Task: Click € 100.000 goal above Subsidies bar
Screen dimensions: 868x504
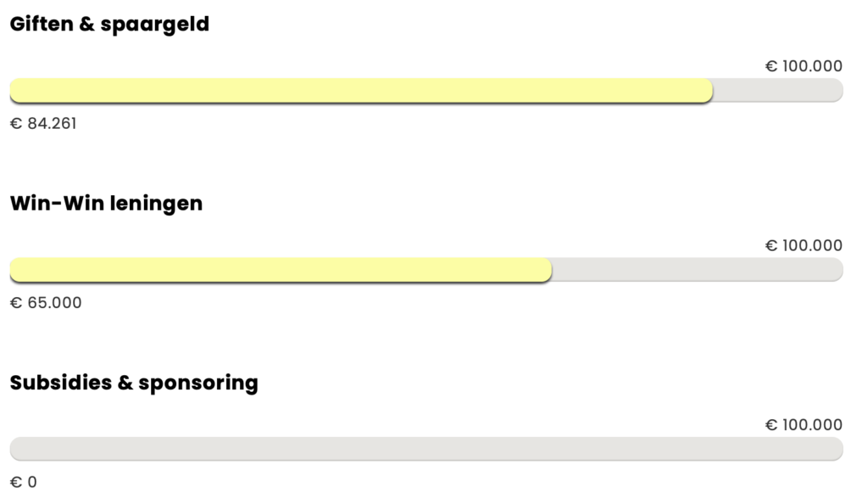Action: [x=804, y=425]
